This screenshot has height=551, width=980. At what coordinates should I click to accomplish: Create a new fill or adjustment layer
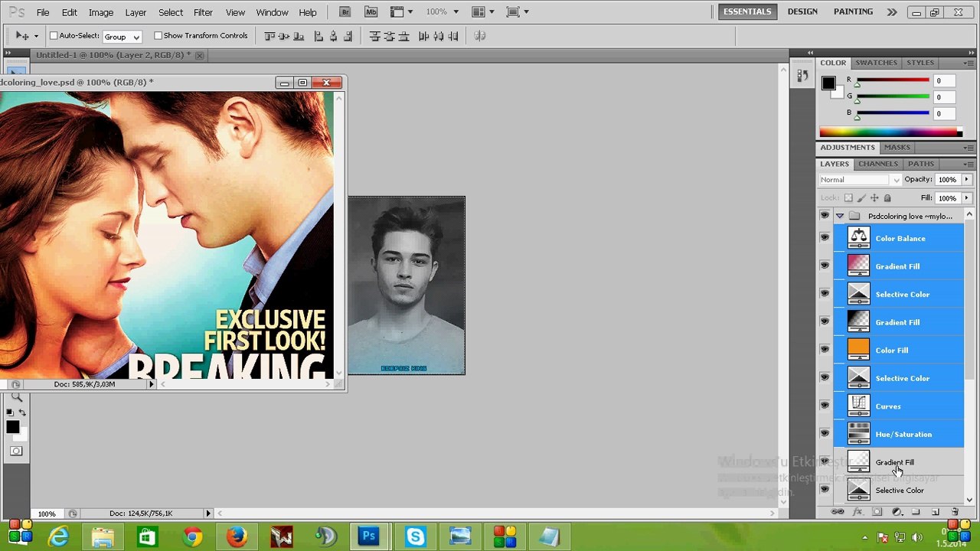pos(897,511)
